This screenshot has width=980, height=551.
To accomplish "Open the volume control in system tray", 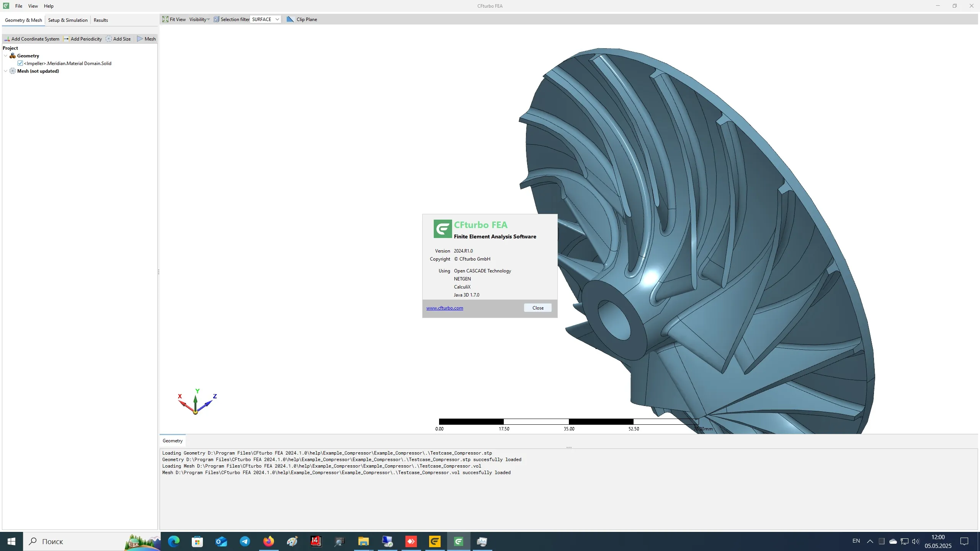I will (916, 541).
